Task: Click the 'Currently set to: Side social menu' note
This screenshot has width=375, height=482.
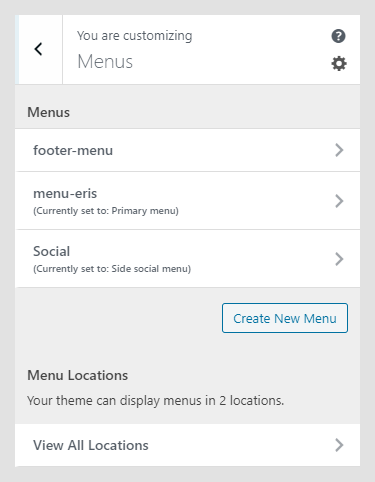Action: pyautogui.click(x=112, y=269)
